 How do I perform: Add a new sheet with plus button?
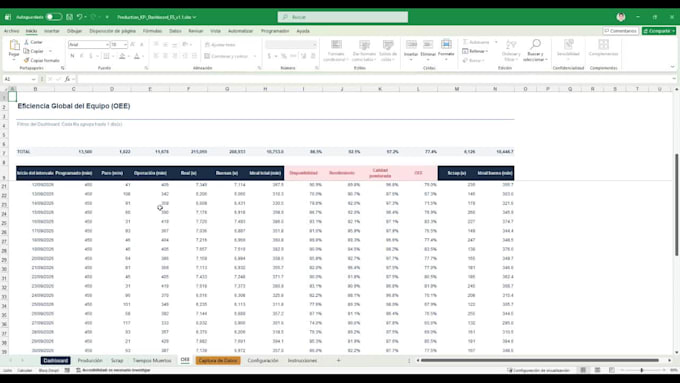click(339, 360)
